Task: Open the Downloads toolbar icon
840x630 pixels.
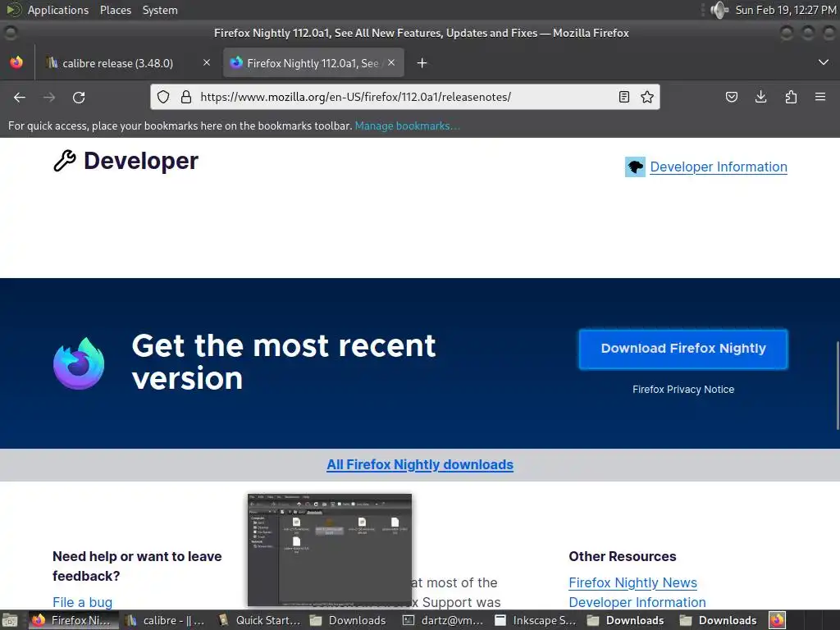Action: pos(760,97)
